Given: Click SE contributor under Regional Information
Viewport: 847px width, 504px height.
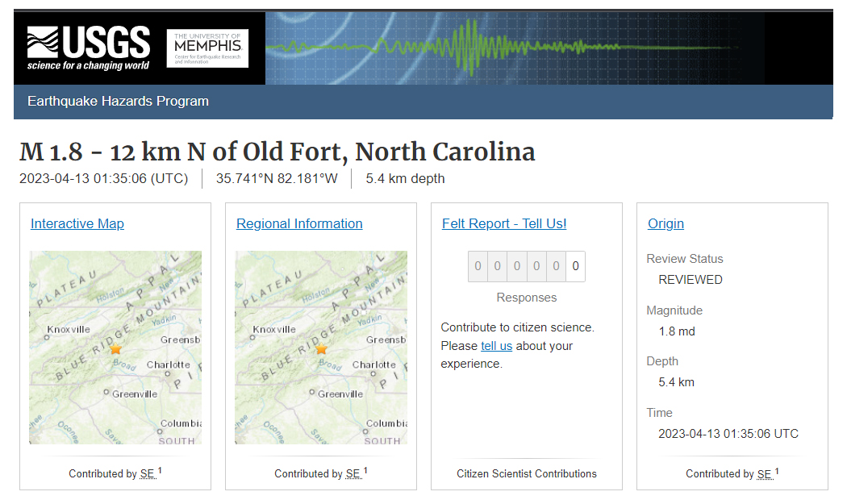Looking at the screenshot, I should point(353,473).
